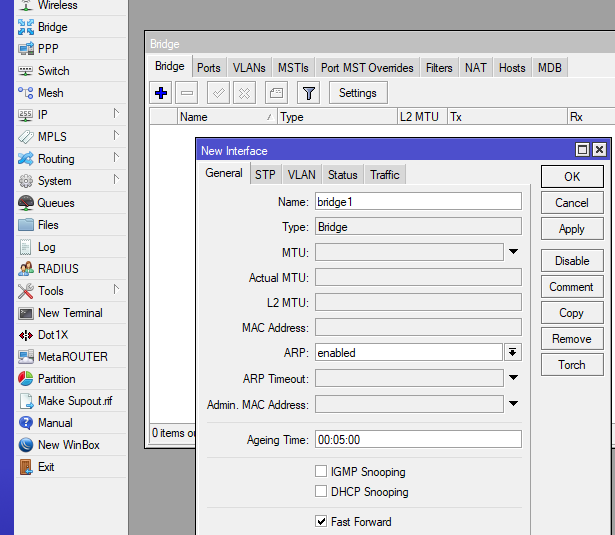The height and width of the screenshot is (535, 615).
Task: Enable the IGMP Snooping checkbox
Action: click(x=322, y=472)
